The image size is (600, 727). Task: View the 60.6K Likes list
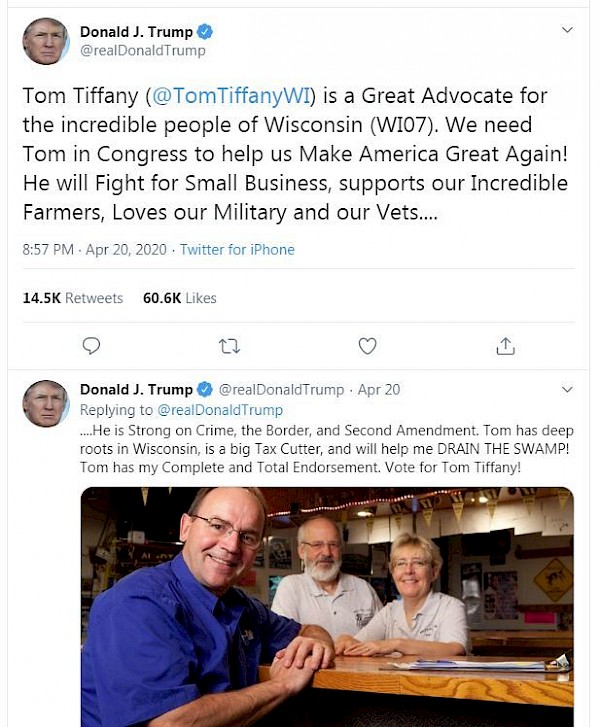coord(180,298)
